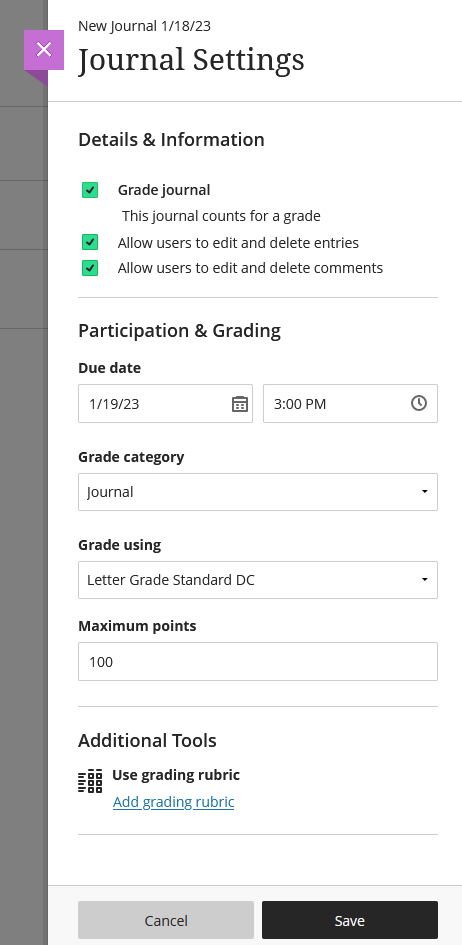Save the journal settings
Screen dimensions: 462x945
tap(350, 920)
